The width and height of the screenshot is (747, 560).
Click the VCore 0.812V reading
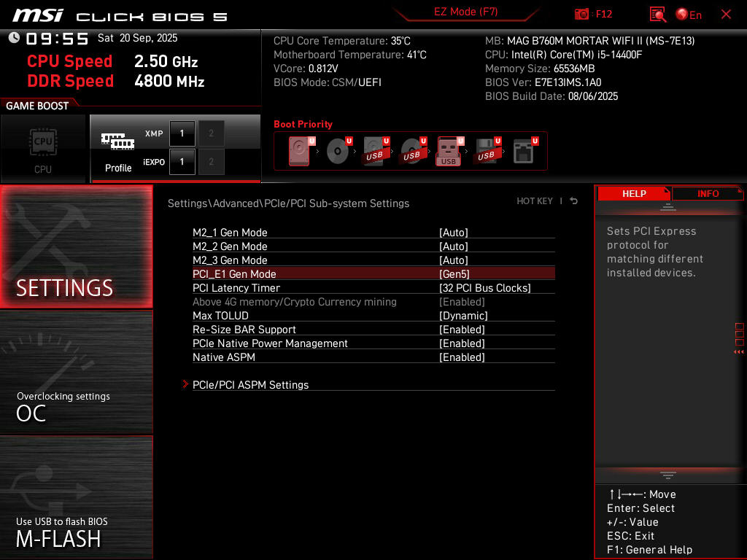(x=306, y=69)
